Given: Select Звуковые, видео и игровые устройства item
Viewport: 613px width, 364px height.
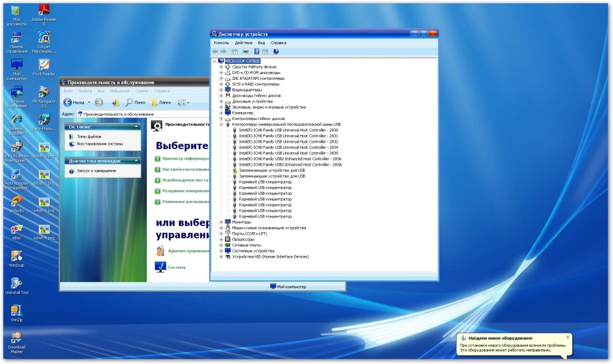Looking at the screenshot, I should pyautogui.click(x=269, y=108).
